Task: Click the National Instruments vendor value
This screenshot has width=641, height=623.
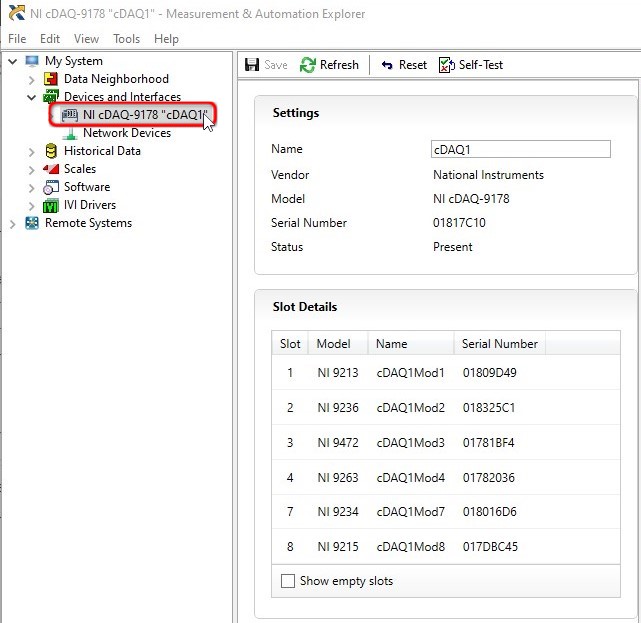Action: coord(488,175)
